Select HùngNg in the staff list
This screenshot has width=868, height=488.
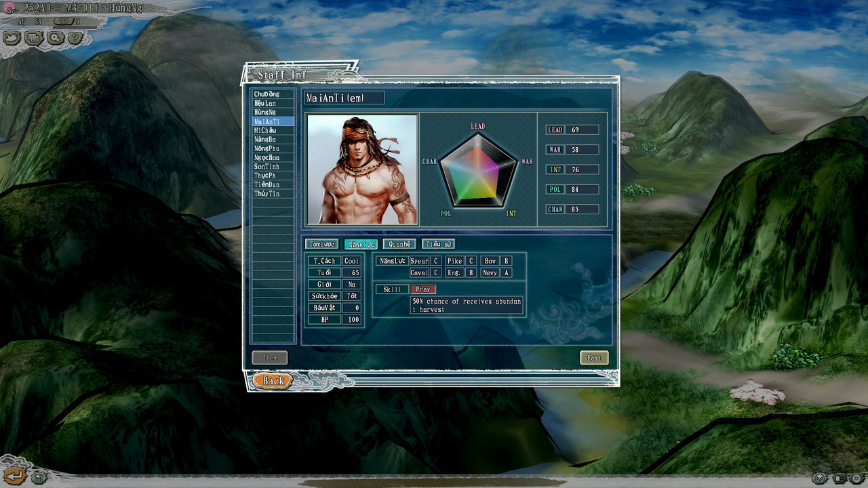pos(273,112)
